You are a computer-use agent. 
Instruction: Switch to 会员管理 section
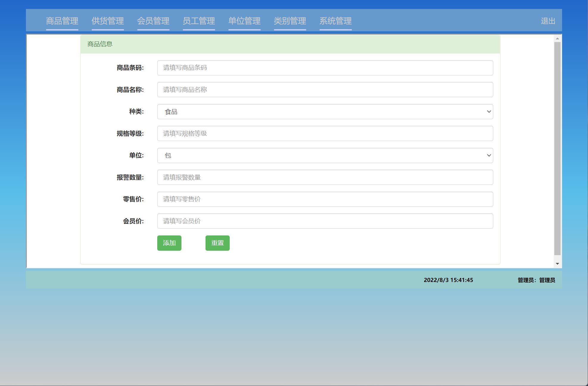(153, 21)
